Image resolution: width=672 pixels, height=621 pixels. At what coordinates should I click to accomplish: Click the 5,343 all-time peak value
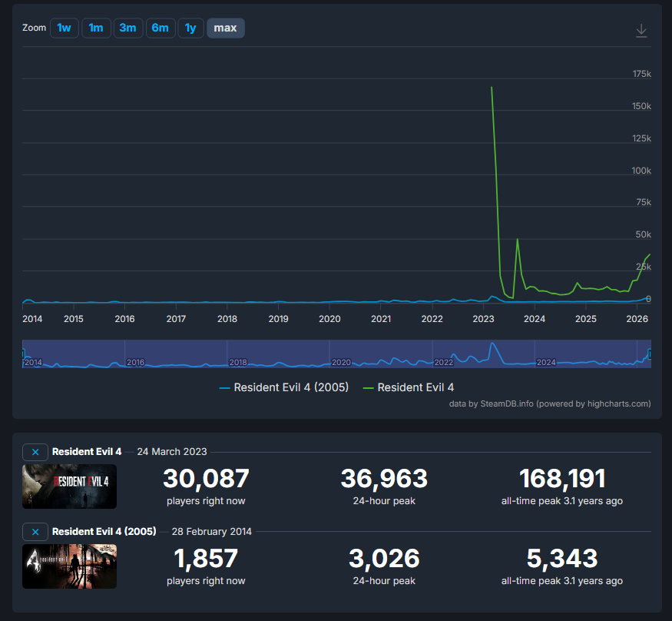[562, 559]
